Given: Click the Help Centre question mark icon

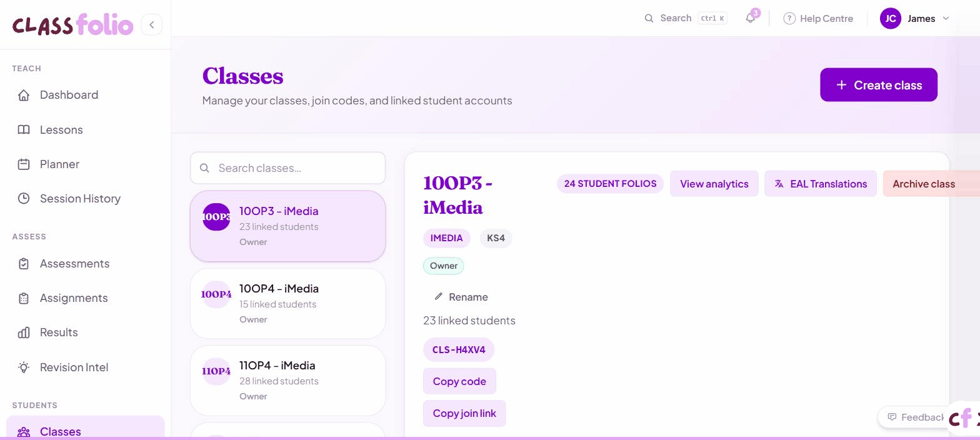Looking at the screenshot, I should point(789,19).
